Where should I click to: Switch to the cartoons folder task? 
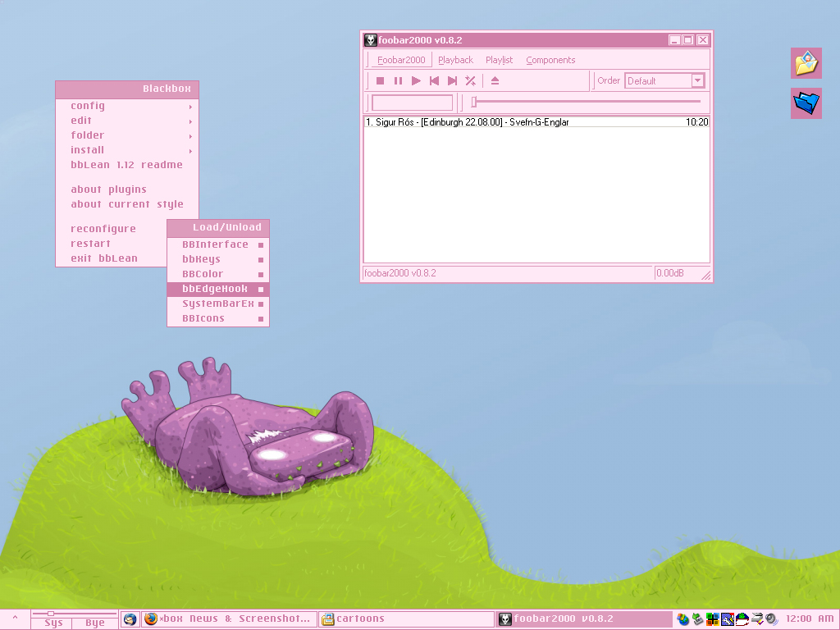(x=406, y=619)
